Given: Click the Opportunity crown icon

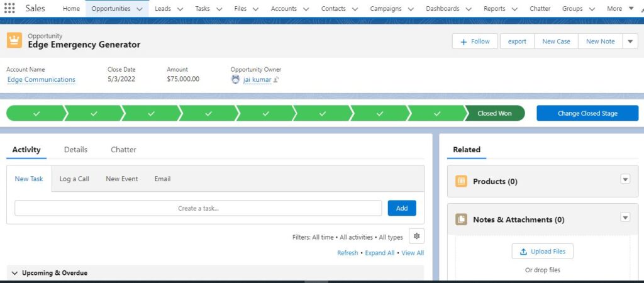Looking at the screenshot, I should pos(14,41).
